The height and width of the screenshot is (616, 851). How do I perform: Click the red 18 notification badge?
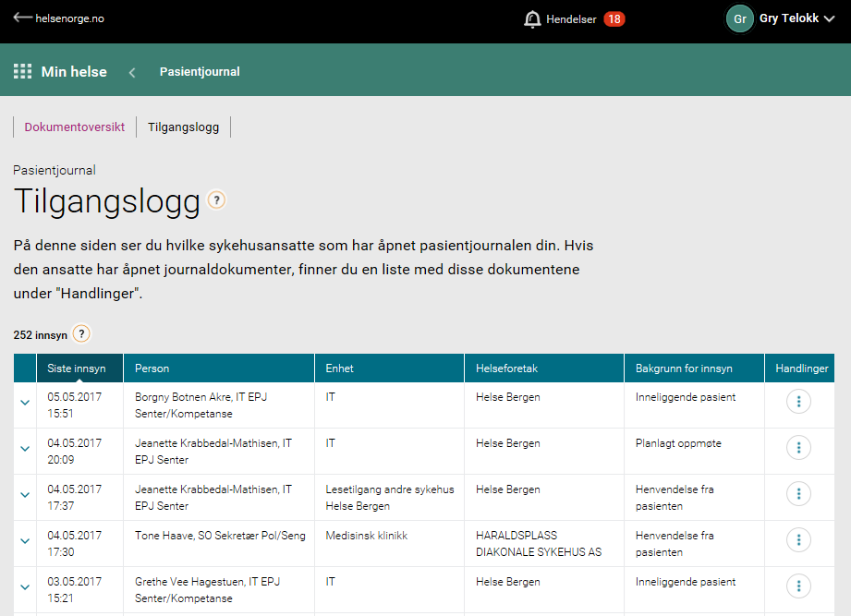tap(614, 19)
